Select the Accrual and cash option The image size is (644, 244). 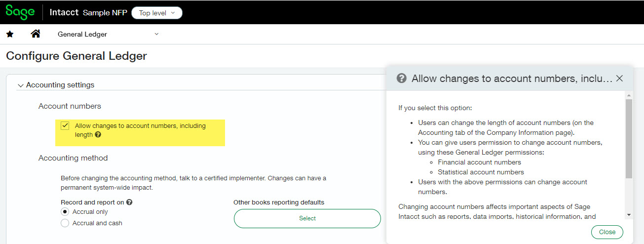65,223
